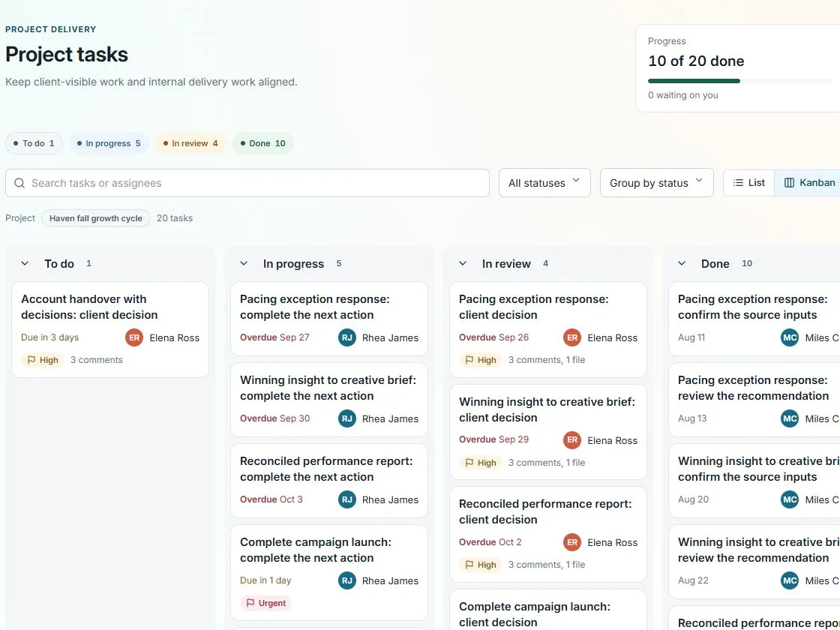This screenshot has height=630, width=840.
Task: Open Complete campaign launch: complete the next action
Action: pyautogui.click(x=329, y=573)
